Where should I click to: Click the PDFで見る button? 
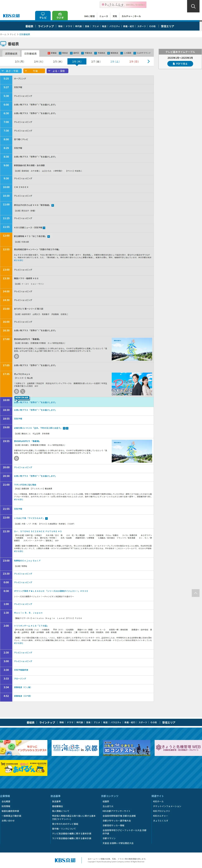180,64
